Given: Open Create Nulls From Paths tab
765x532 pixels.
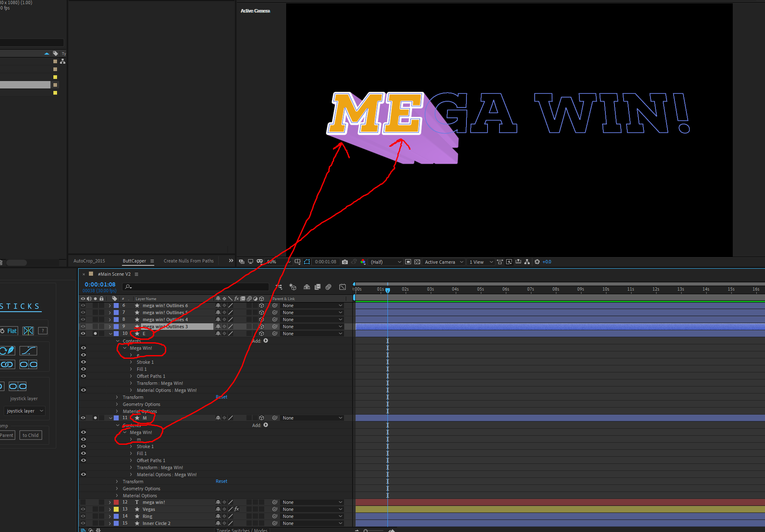Looking at the screenshot, I should [x=189, y=261].
